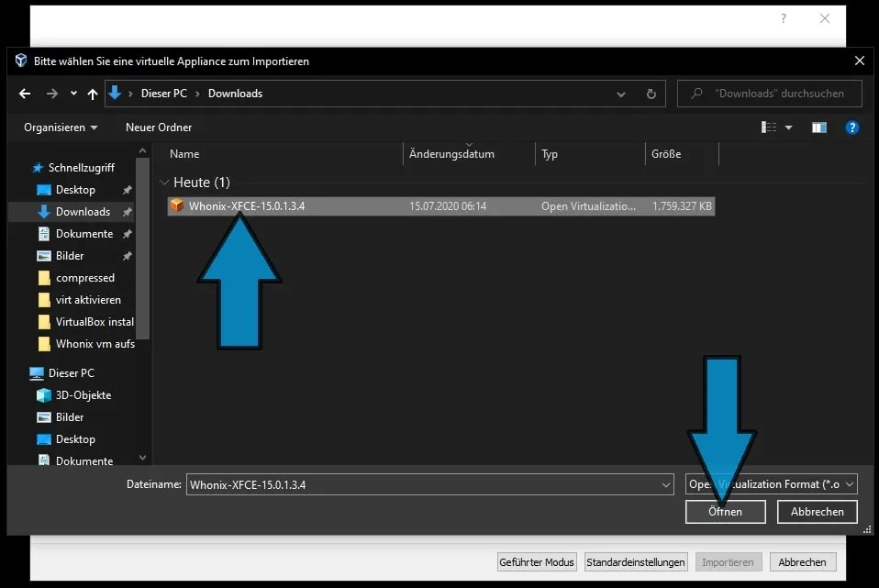
Task: Change the view layout icon
Action: tap(769, 128)
